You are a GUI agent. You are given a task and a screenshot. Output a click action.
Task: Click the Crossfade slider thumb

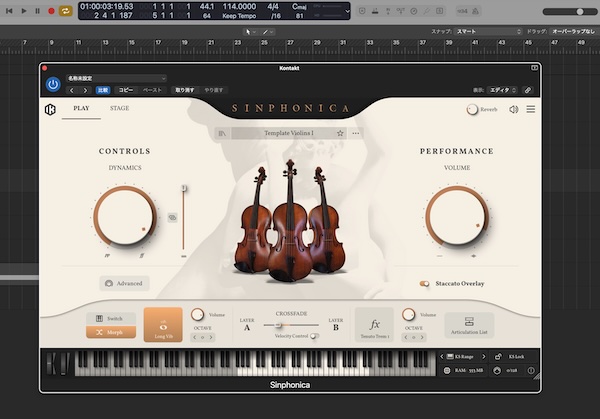279,325
